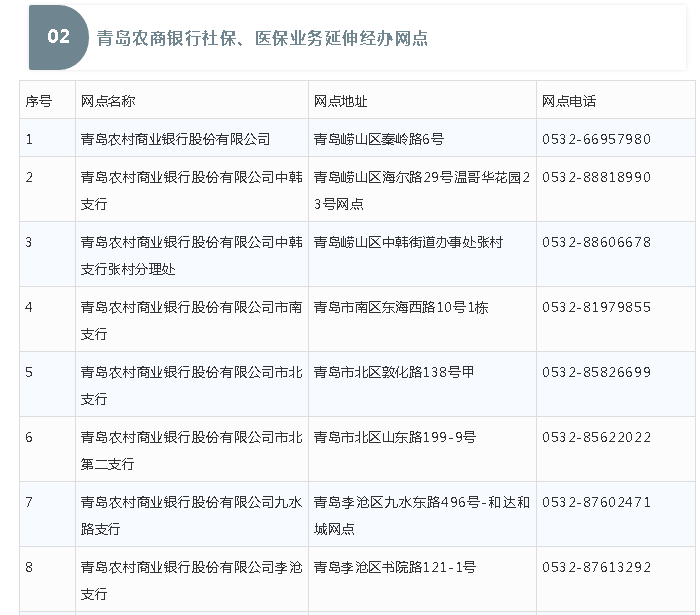Click sequence number 7 cell
The height and width of the screenshot is (615, 700).
pyautogui.click(x=47, y=514)
